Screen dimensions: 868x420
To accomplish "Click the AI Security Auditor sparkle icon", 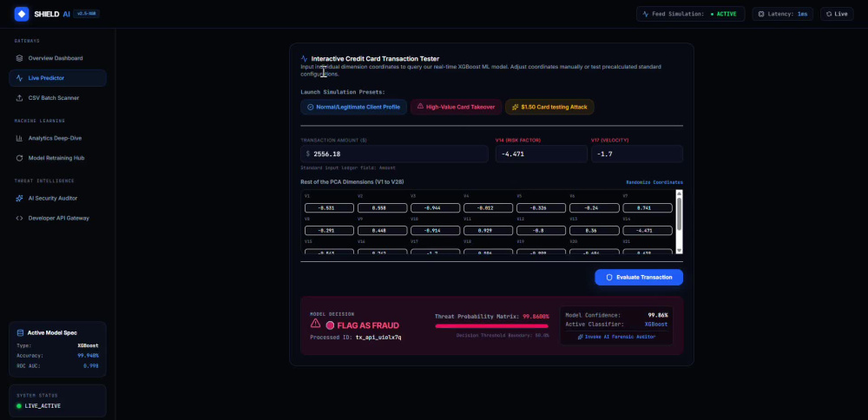I will coord(19,198).
